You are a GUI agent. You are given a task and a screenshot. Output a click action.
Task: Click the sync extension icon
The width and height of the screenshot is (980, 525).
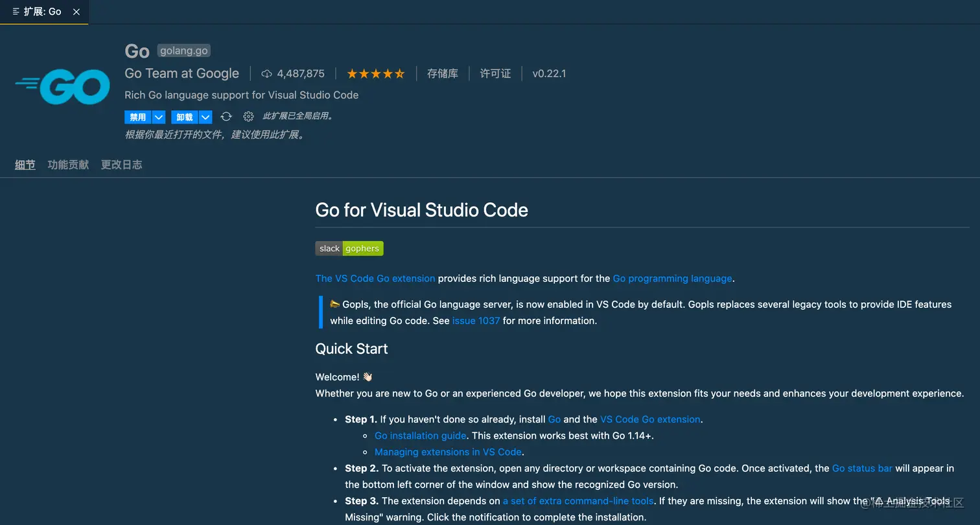pos(226,117)
